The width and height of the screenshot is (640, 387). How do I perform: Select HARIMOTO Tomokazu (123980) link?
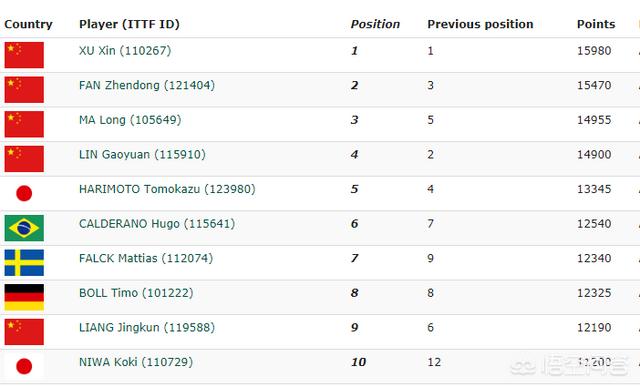click(x=167, y=189)
